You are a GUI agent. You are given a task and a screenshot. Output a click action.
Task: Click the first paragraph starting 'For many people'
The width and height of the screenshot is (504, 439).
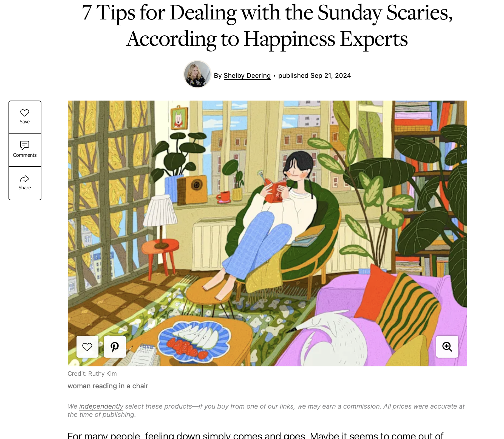pyautogui.click(x=256, y=435)
